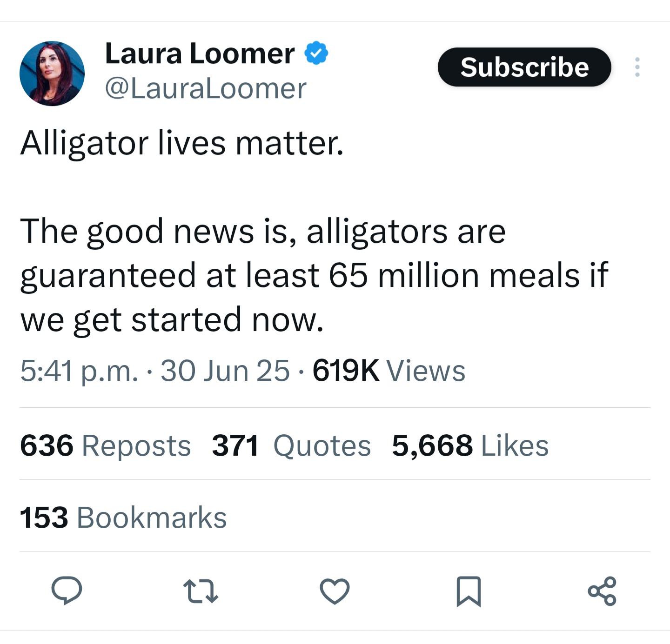Click the 30 Jun 25 post date
This screenshot has width=670, height=644.
[225, 371]
